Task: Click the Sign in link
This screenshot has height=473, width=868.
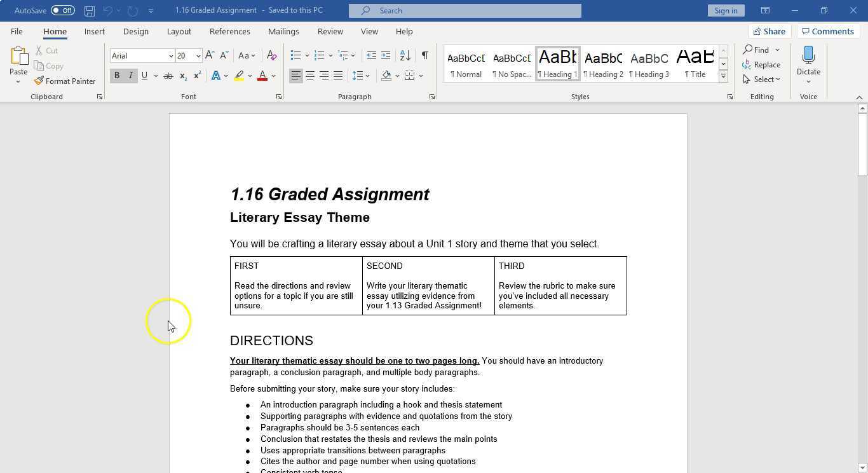Action: [x=726, y=10]
